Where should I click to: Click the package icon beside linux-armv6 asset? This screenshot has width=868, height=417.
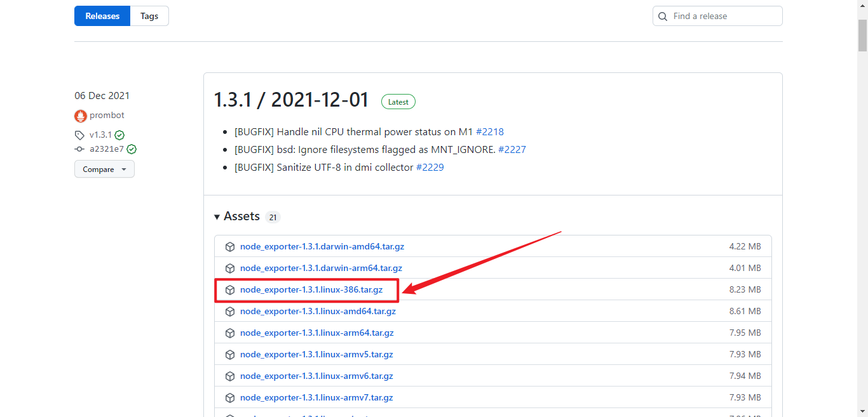(230, 376)
